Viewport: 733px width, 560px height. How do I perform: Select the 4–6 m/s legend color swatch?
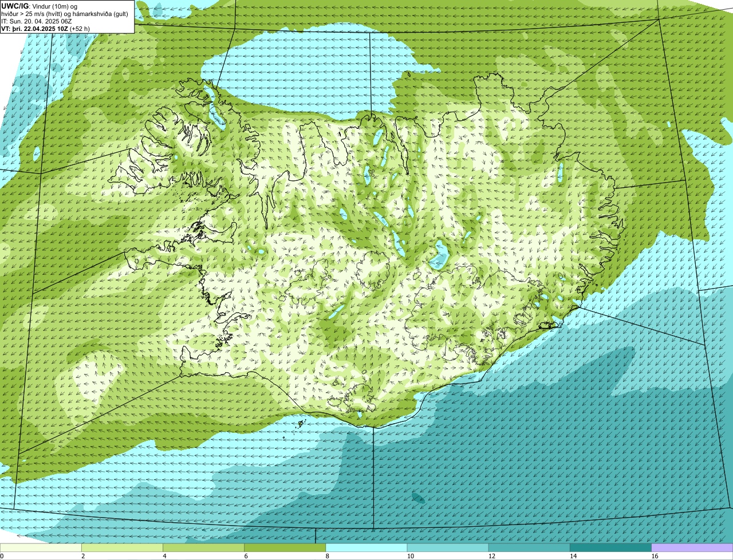(x=203, y=547)
